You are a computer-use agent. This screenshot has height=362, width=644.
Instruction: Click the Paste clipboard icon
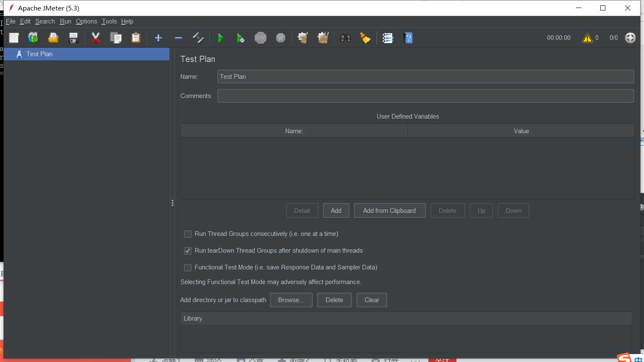[136, 38]
